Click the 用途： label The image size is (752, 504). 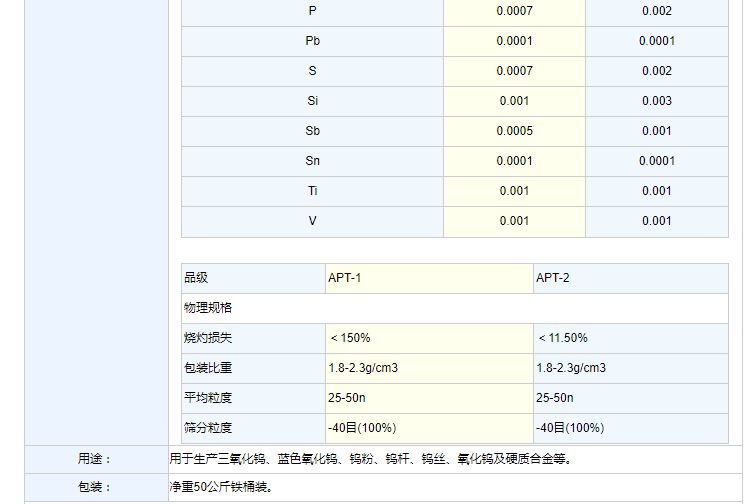95,459
